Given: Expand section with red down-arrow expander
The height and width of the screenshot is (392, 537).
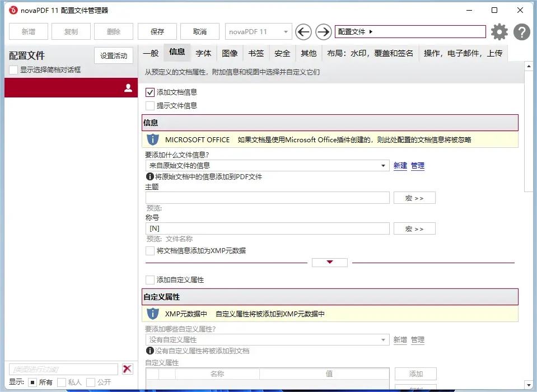Looking at the screenshot, I should click(329, 262).
